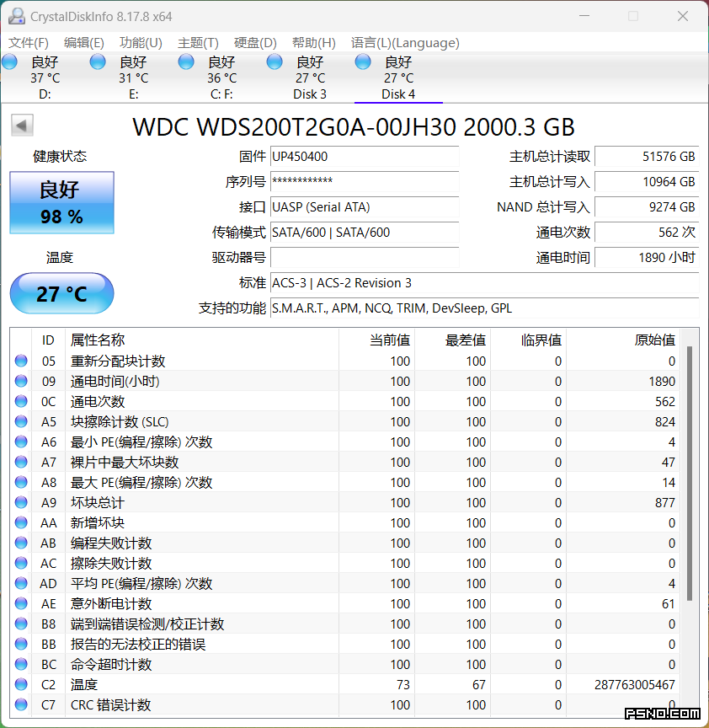Click the 传输模式 field showing SATA/600
The image size is (709, 728).
tap(365, 233)
